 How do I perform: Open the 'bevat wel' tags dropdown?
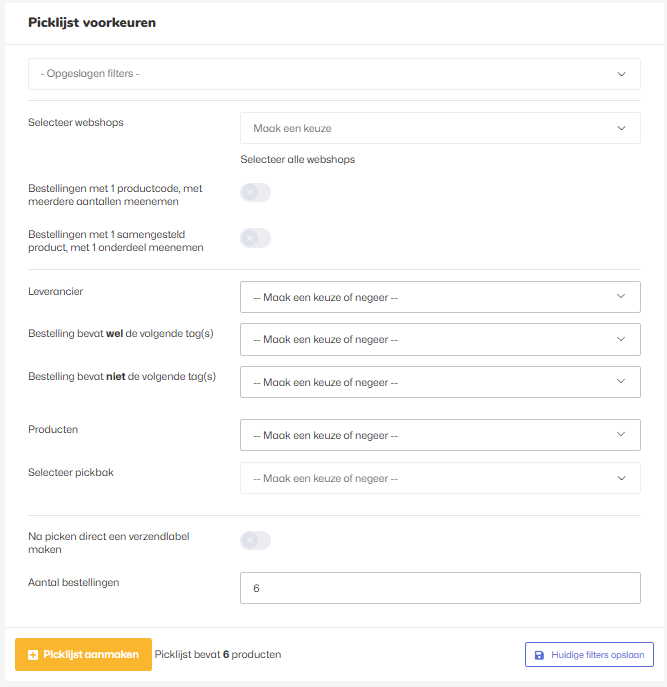pos(440,340)
